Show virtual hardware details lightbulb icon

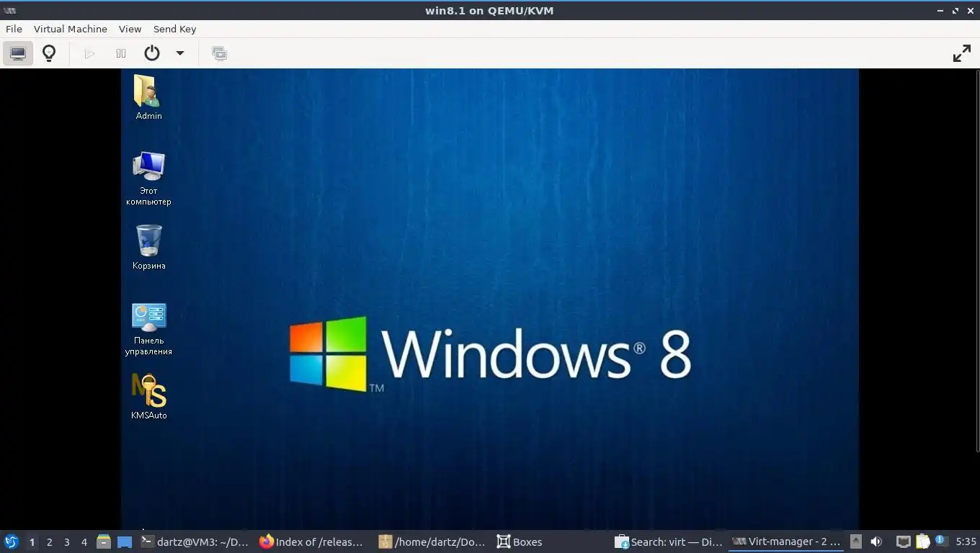[x=49, y=53]
